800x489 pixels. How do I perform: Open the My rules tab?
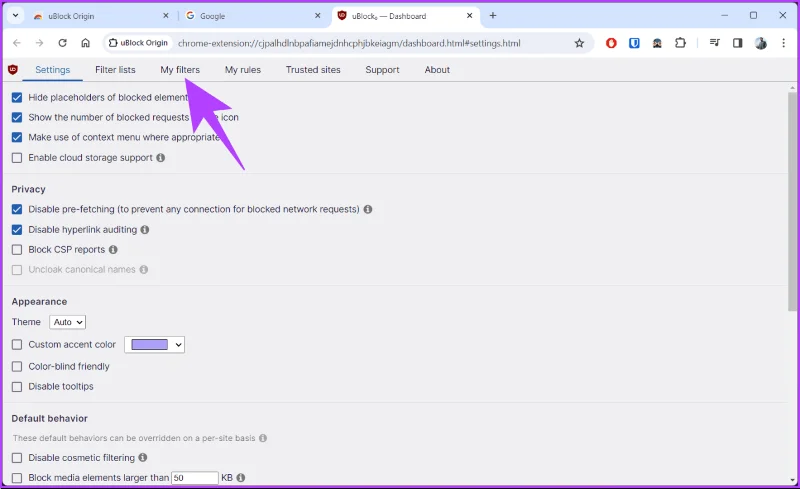point(243,70)
